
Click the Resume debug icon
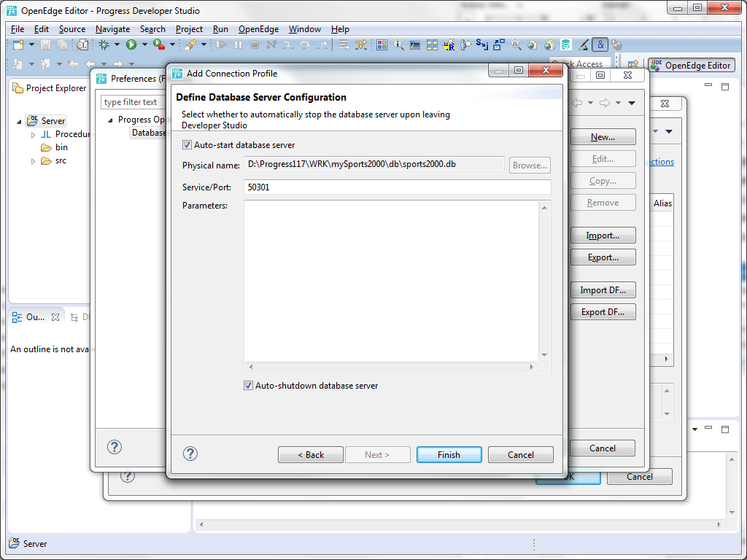pos(221,44)
